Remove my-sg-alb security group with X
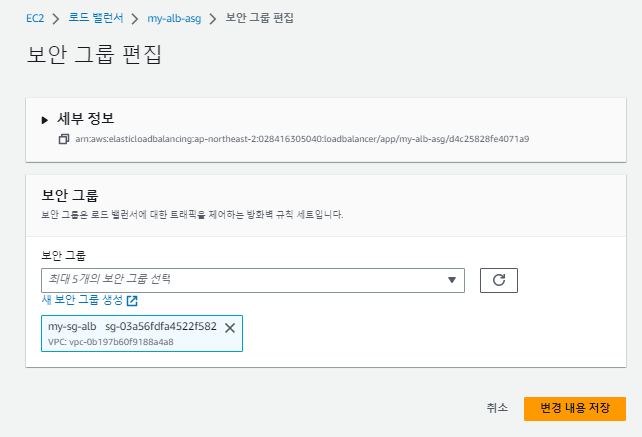This screenshot has width=642, height=437. point(230,328)
